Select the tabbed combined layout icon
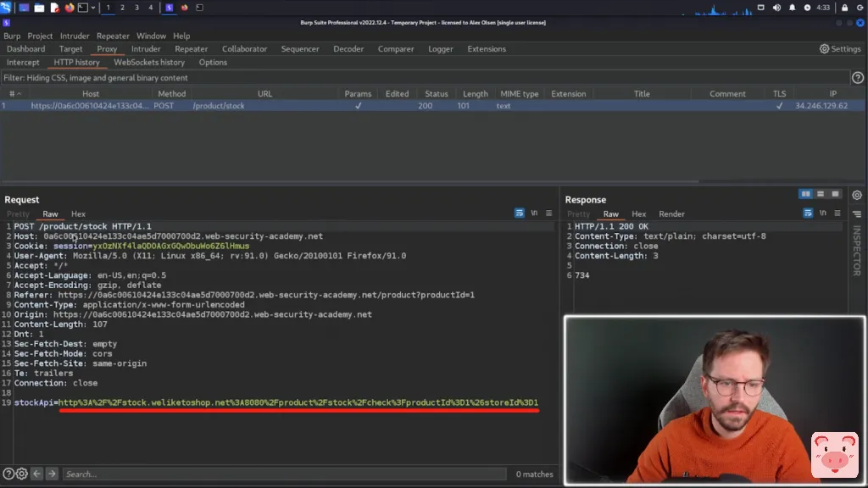Viewport: 868px width, 488px height. (x=835, y=195)
